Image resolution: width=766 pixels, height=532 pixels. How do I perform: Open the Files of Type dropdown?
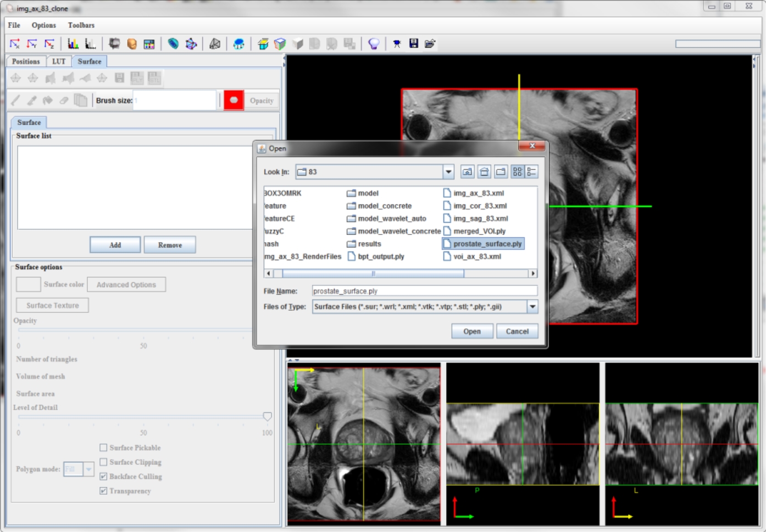click(x=532, y=307)
